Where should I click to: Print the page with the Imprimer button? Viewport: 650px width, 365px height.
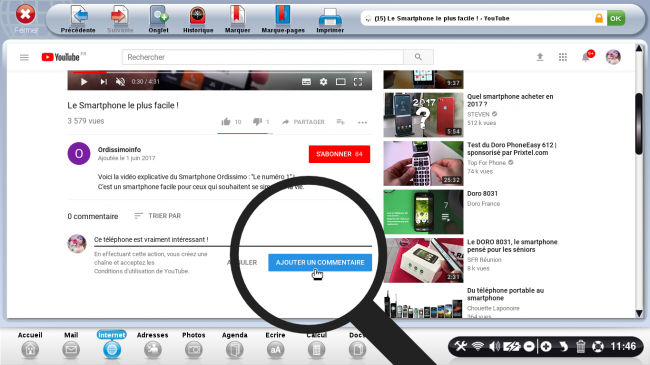330,19
